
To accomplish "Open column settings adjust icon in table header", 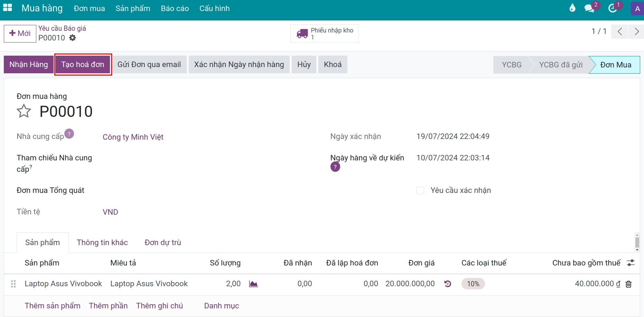I will tap(631, 263).
